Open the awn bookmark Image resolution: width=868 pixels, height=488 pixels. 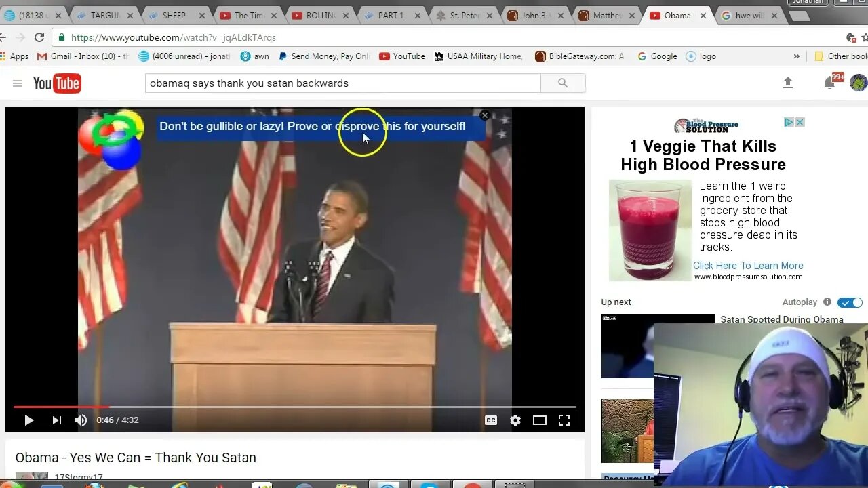pos(255,56)
